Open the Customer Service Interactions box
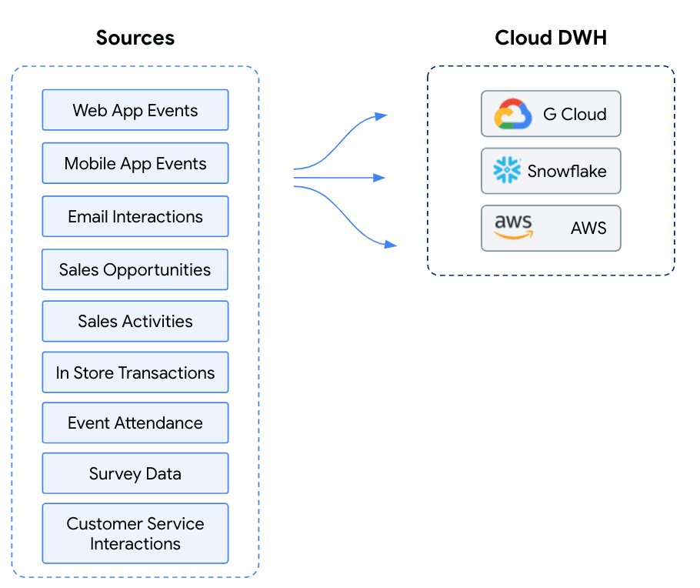 135,533
